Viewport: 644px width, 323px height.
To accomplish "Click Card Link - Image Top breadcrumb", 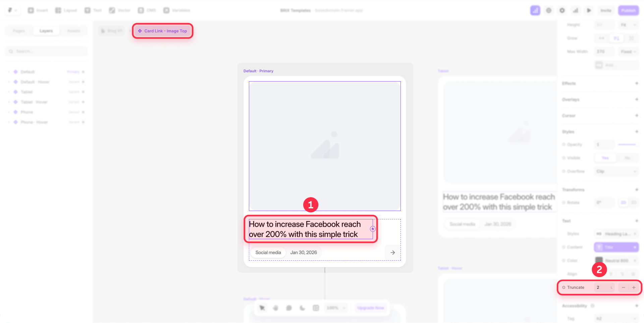I will pos(163,31).
